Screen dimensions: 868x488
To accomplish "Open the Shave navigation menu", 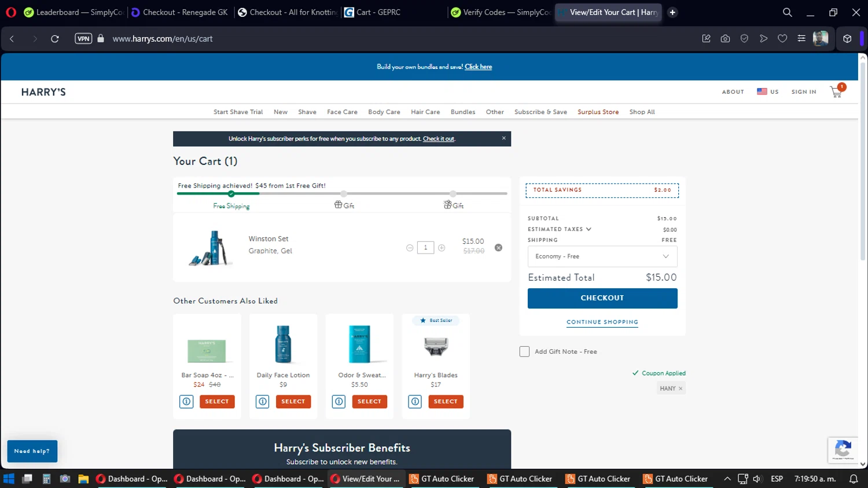I will pos(307,112).
